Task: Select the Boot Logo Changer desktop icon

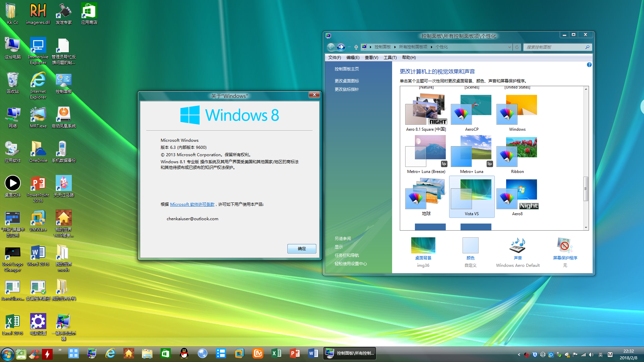Action: 13,258
